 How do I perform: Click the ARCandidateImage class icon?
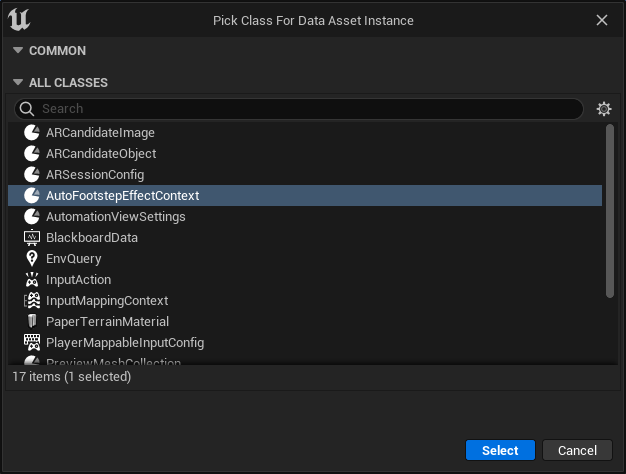point(32,133)
